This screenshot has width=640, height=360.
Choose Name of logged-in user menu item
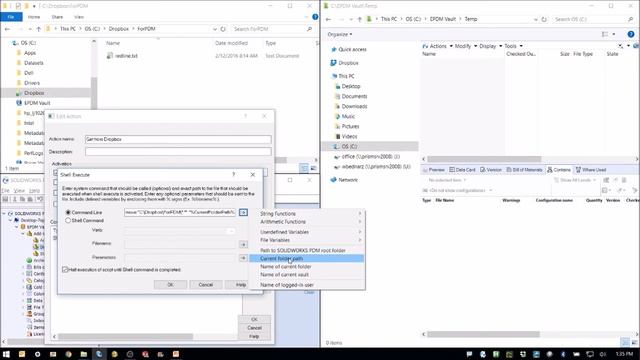[x=307, y=285]
